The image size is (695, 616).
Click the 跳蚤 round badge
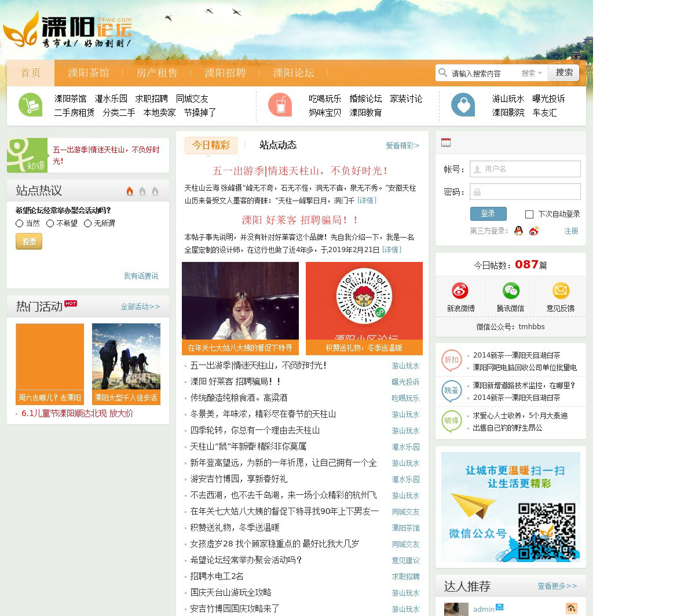(x=452, y=391)
